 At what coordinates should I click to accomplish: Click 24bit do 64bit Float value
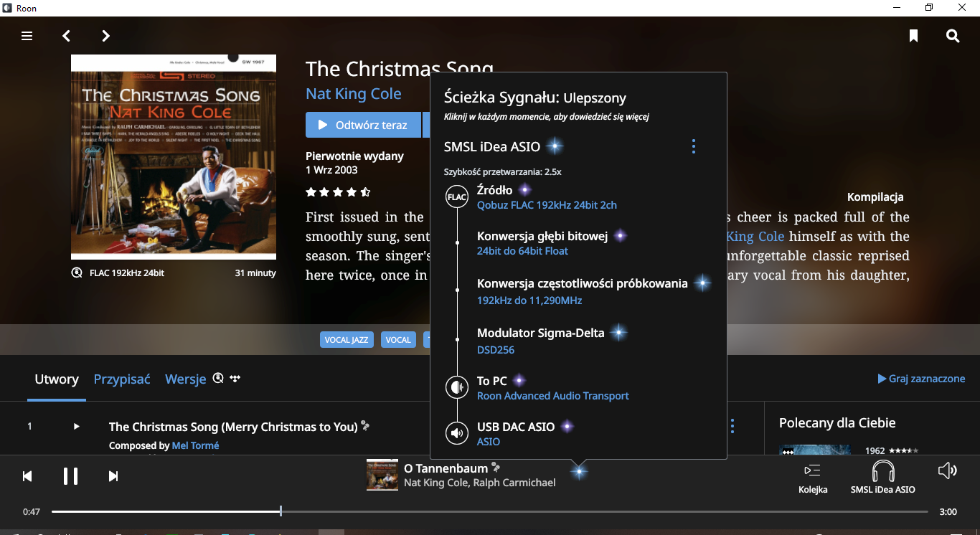(522, 251)
